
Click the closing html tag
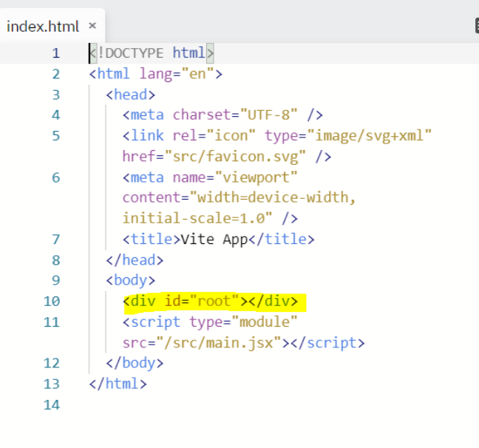[118, 384]
